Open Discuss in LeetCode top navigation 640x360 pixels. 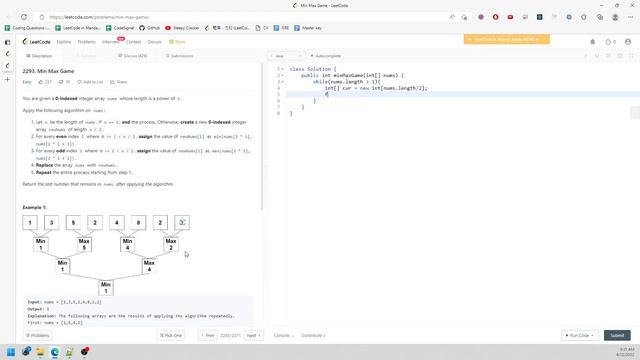[155, 42]
